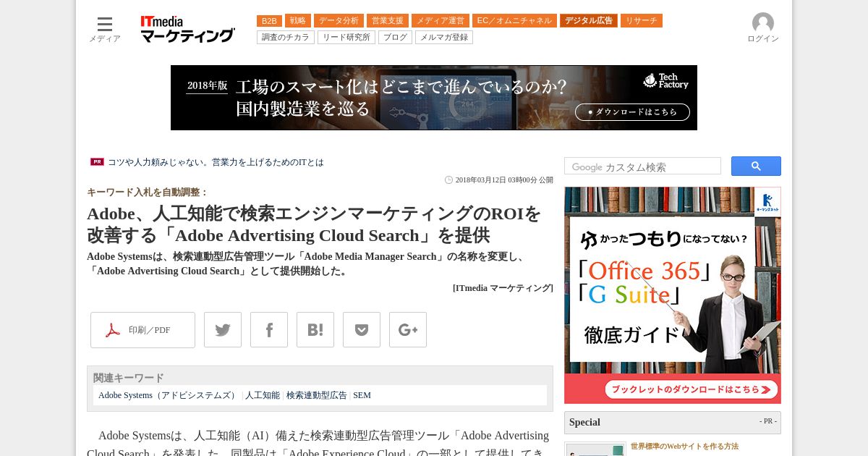This screenshot has height=456, width=868.
Task: Open the メディア運営 category tab
Action: click(441, 21)
